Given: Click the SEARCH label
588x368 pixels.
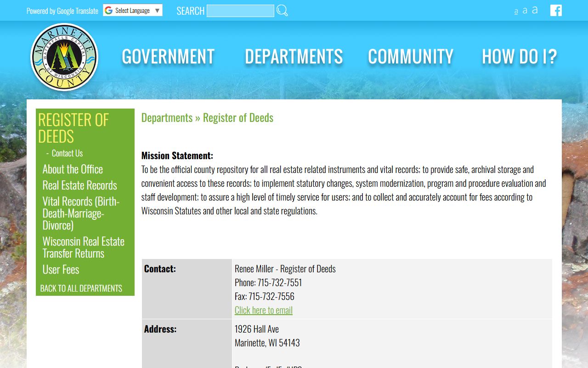Looking at the screenshot, I should tap(191, 11).
